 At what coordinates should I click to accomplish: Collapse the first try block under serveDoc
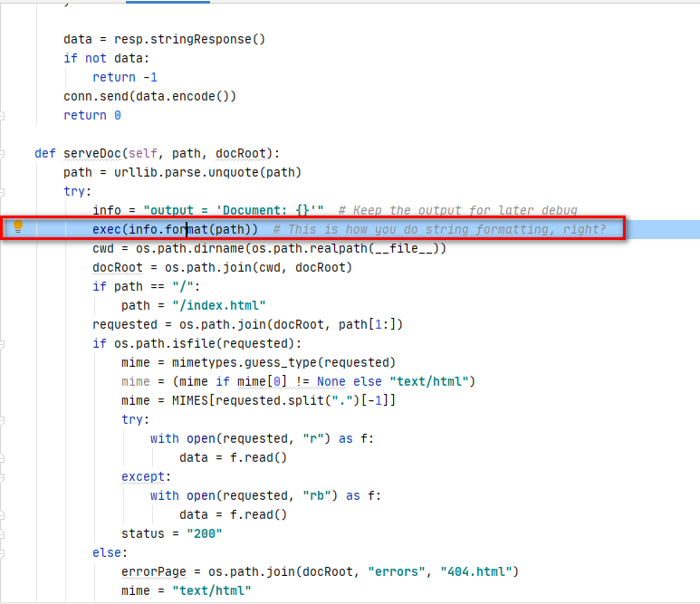tap(2, 192)
